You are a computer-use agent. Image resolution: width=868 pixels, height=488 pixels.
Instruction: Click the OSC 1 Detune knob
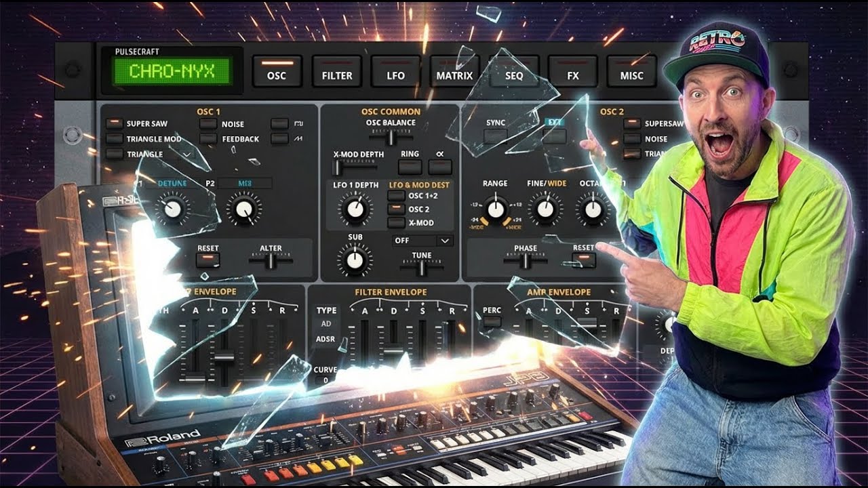pos(172,209)
